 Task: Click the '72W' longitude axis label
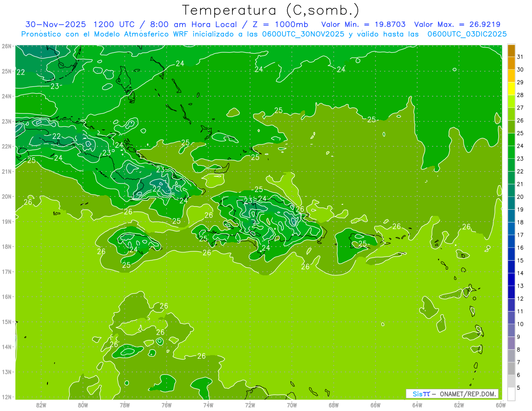click(250, 405)
